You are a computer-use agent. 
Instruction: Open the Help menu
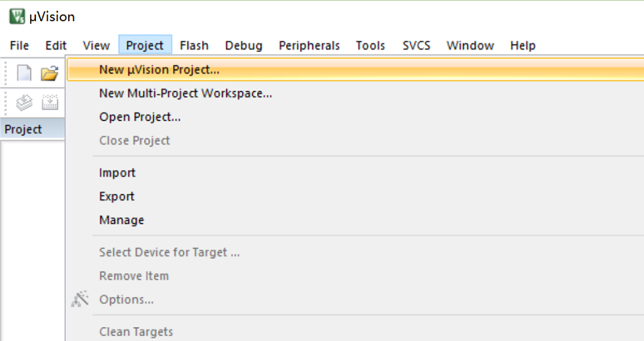click(x=523, y=45)
